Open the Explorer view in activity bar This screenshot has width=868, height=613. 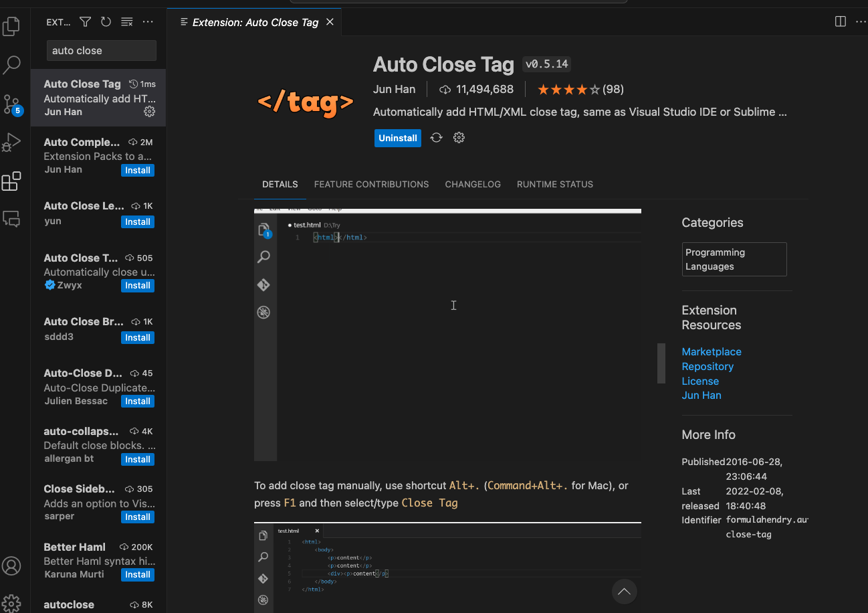pos(11,27)
